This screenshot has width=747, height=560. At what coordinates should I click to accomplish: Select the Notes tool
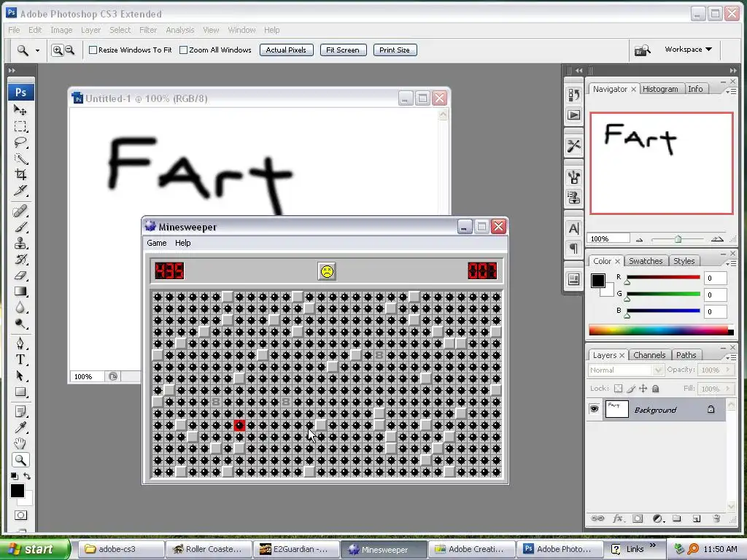coord(20,411)
